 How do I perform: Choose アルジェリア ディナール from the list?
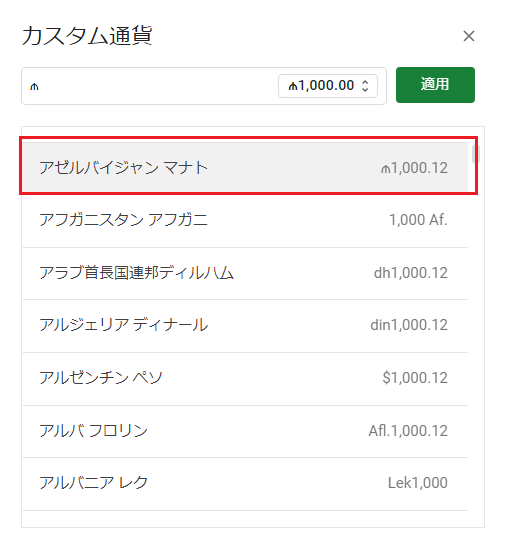click(x=245, y=325)
